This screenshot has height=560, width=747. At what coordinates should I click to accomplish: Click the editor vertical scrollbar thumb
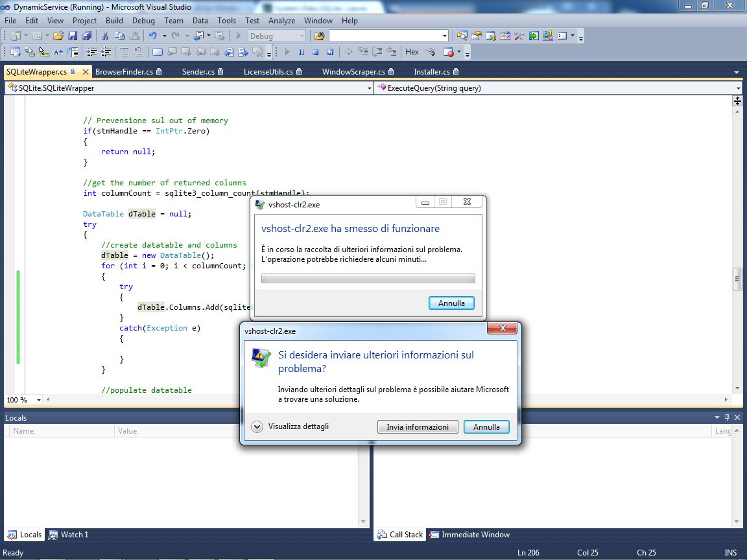click(x=737, y=279)
